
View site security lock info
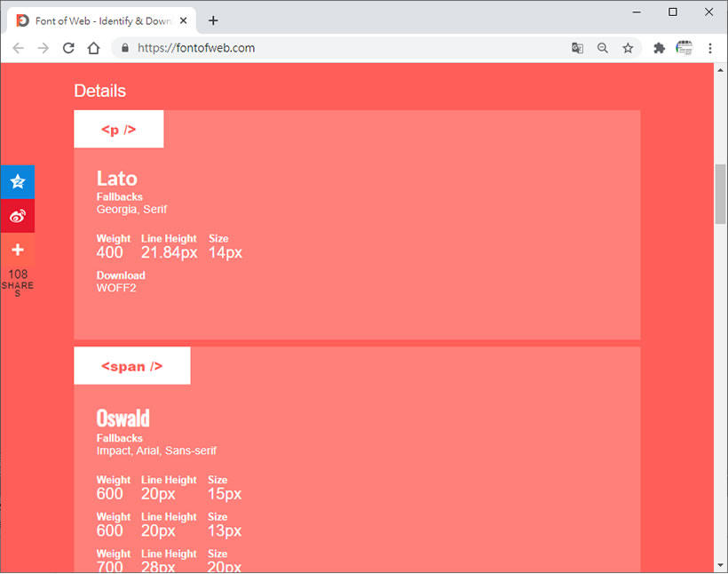[125, 48]
